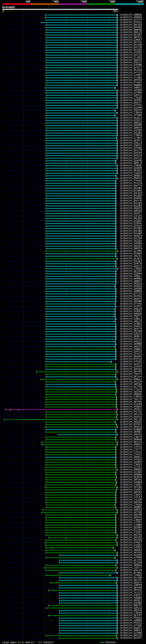146x644 pixels.
Task: Select hit label UniRef100_A0ZKQ9
Action: coord(131,555)
